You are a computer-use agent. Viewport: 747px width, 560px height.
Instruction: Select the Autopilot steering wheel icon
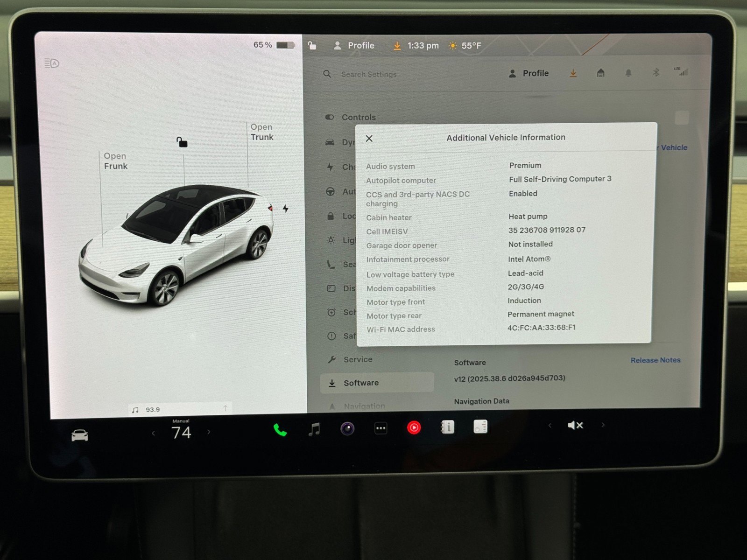click(x=331, y=192)
